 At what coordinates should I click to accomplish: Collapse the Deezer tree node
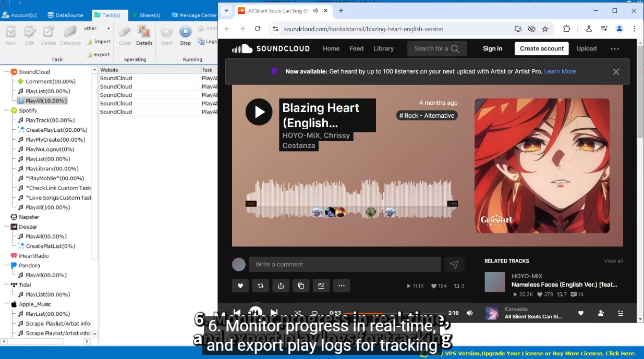(x=5, y=227)
